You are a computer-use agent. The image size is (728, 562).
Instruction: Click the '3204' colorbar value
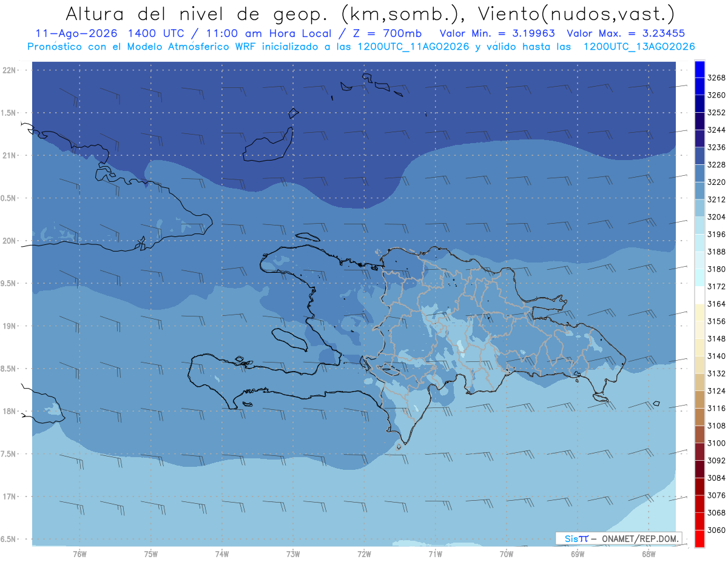click(716, 217)
